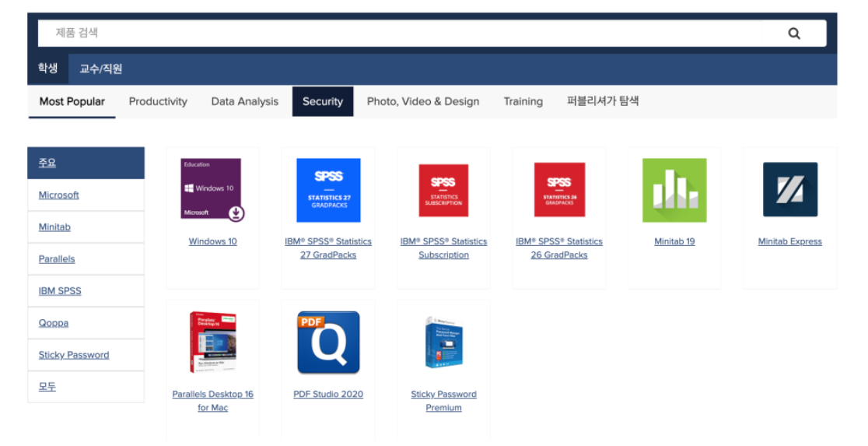Screen dimensions: 868x446
Task: Select the Photo, Video & Design tab
Action: 423,101
